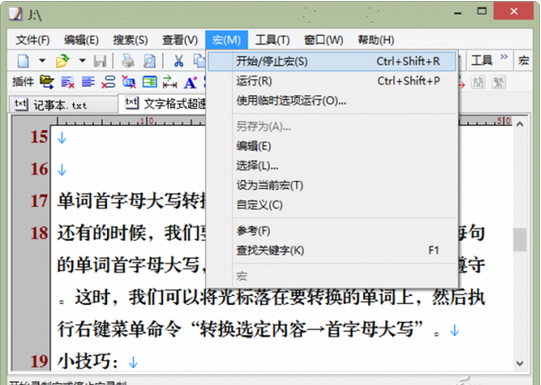541x385 pixels.
Task: Click the 工具 toolbar label
Action: pos(481,60)
